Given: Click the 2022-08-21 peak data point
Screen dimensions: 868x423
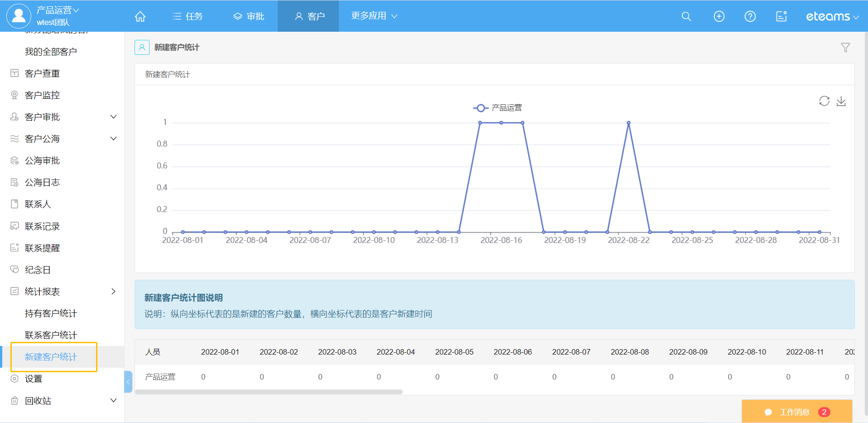Looking at the screenshot, I should point(628,123).
